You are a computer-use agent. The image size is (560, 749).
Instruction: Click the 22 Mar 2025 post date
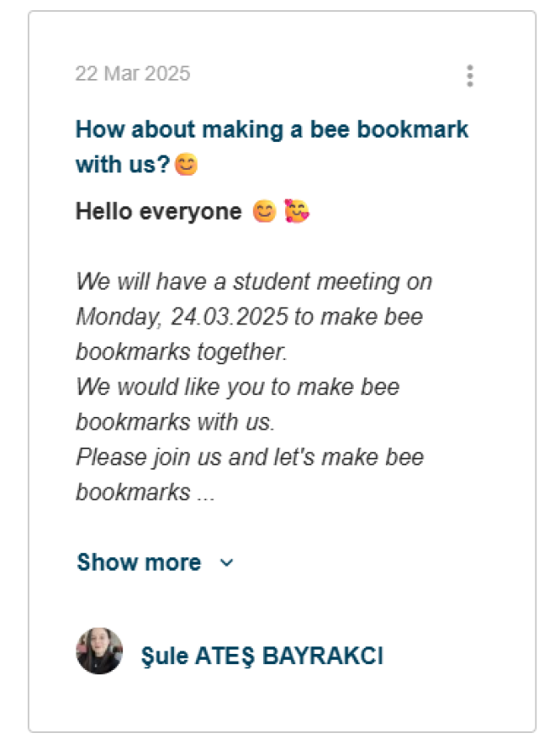132,74
